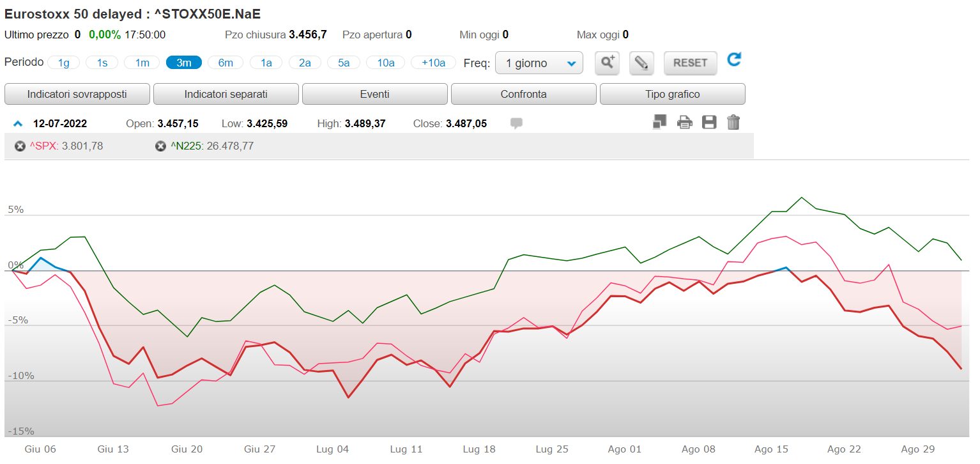Set period to 5a
This screenshot has height=464, width=980.
pyautogui.click(x=344, y=63)
